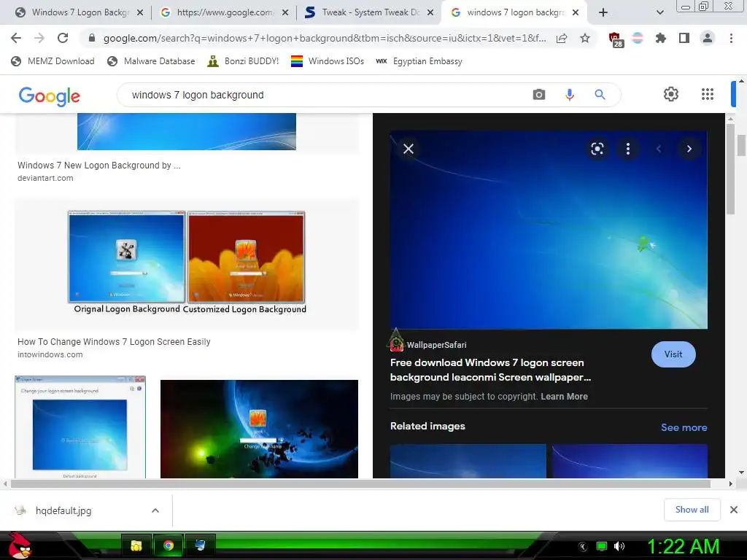Search inside image with Lens icon
The height and width of the screenshot is (560, 747).
[597, 149]
